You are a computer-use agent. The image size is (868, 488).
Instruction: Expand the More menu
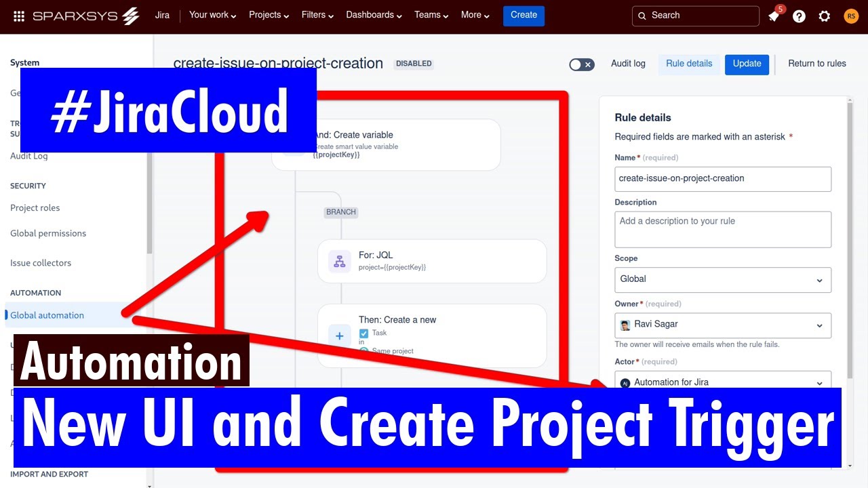tap(475, 15)
